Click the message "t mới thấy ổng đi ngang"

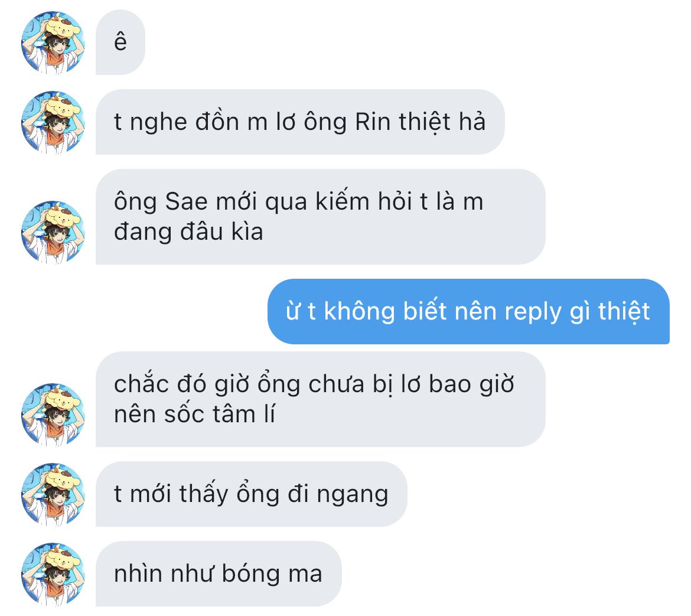click(x=251, y=494)
